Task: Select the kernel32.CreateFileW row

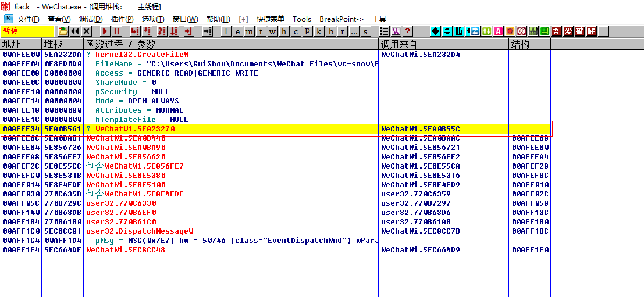Action: pos(275,54)
